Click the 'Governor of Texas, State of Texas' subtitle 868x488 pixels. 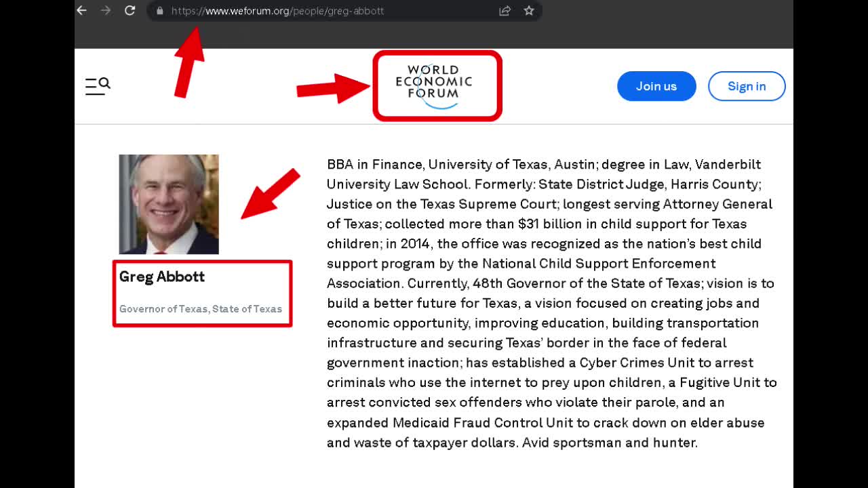click(x=201, y=309)
